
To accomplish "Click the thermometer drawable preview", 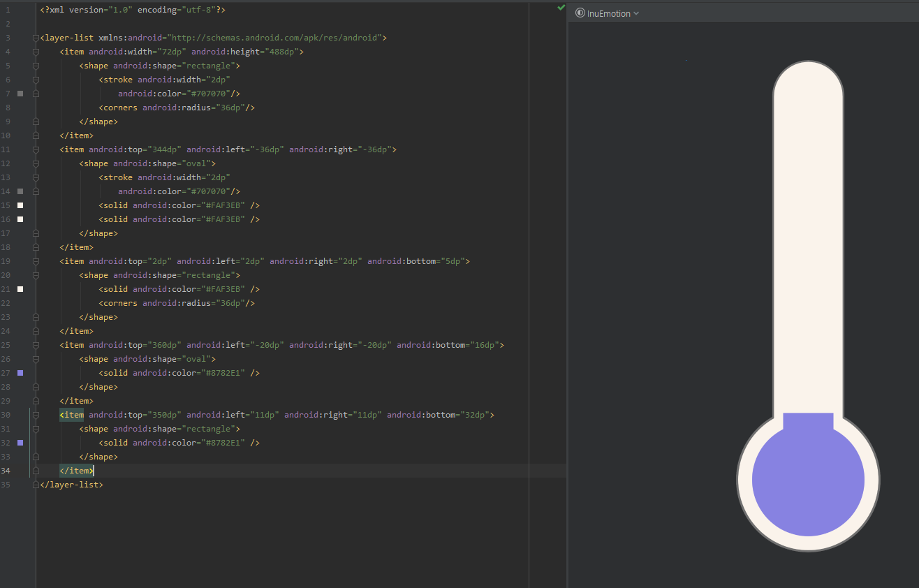I will coord(808,306).
